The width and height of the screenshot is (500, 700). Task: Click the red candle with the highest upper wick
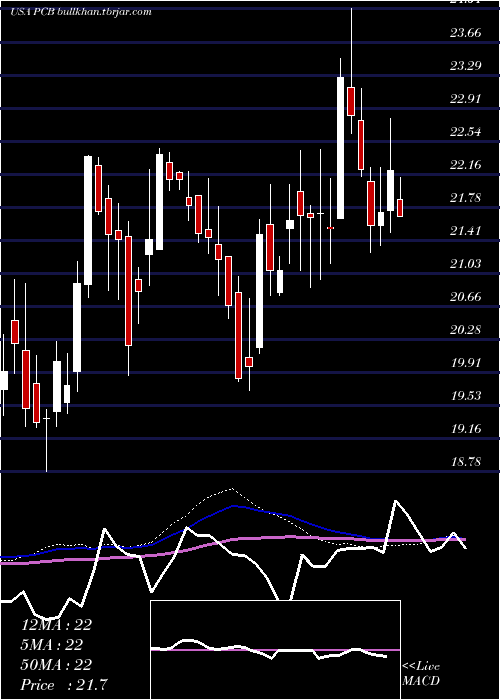(x=351, y=102)
